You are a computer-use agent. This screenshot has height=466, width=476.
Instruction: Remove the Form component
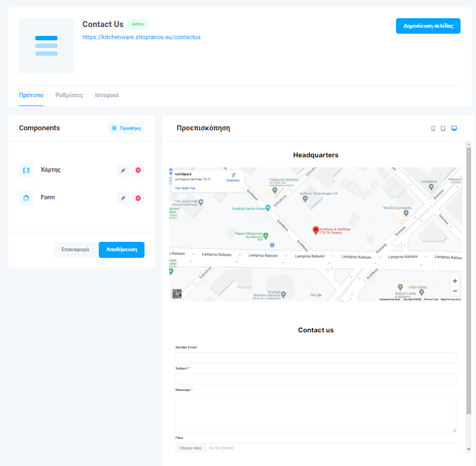tap(138, 198)
